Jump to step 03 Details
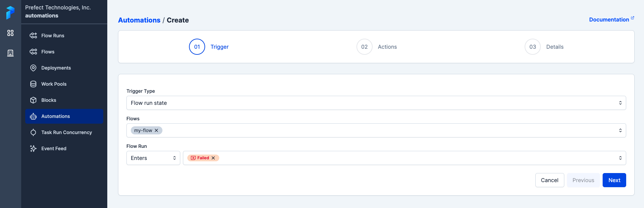The height and width of the screenshot is (208, 644). point(544,47)
